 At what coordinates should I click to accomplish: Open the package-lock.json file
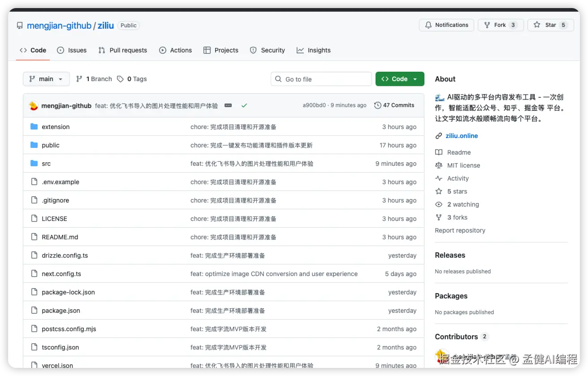tap(68, 292)
